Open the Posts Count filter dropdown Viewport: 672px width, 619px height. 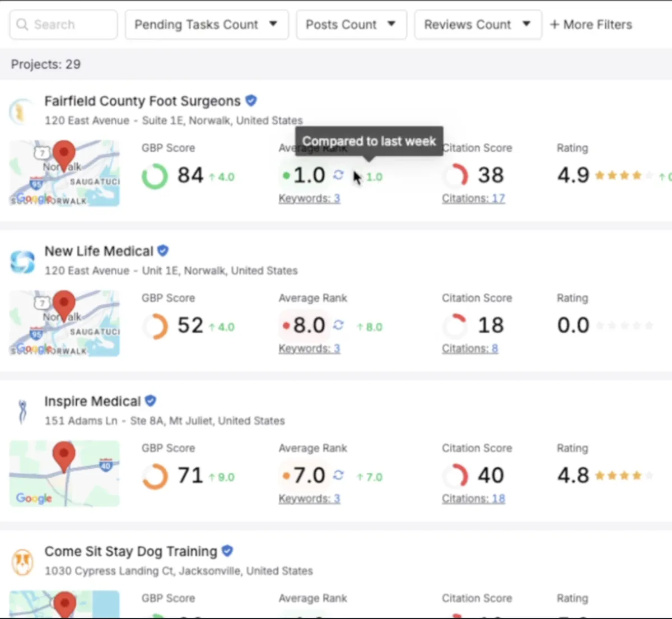(x=351, y=25)
